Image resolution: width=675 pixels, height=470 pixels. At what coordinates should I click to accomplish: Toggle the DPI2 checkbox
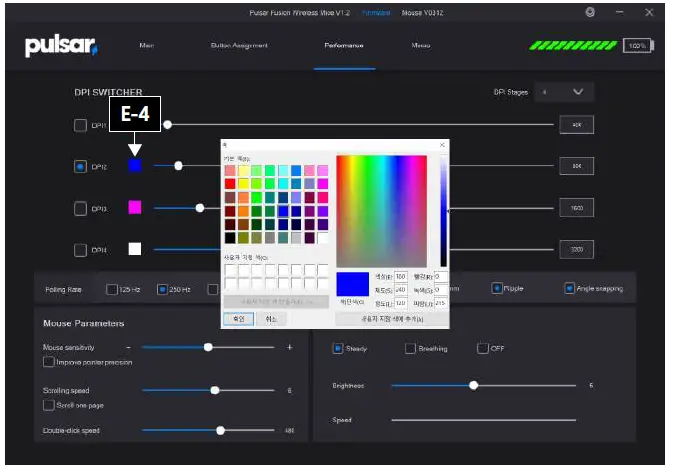81,167
